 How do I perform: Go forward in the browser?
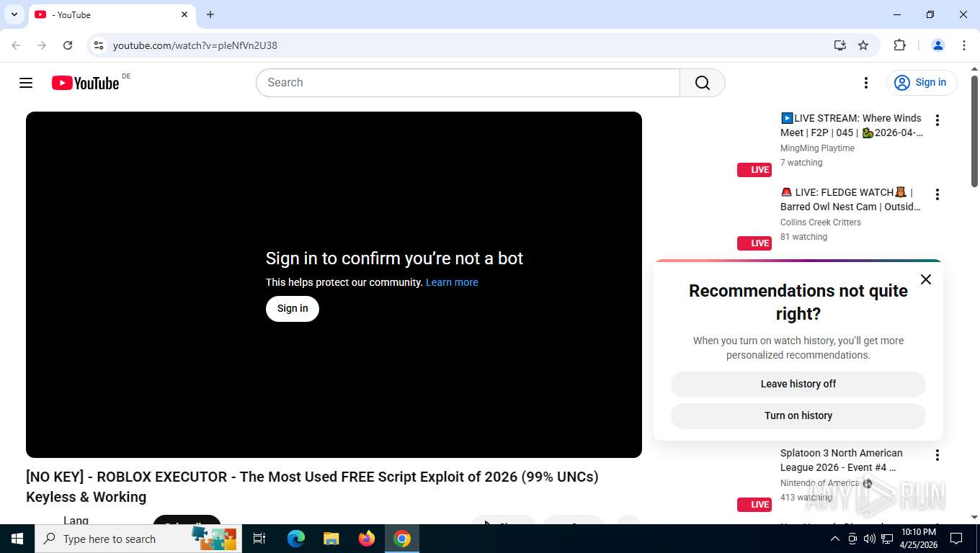[x=42, y=45]
